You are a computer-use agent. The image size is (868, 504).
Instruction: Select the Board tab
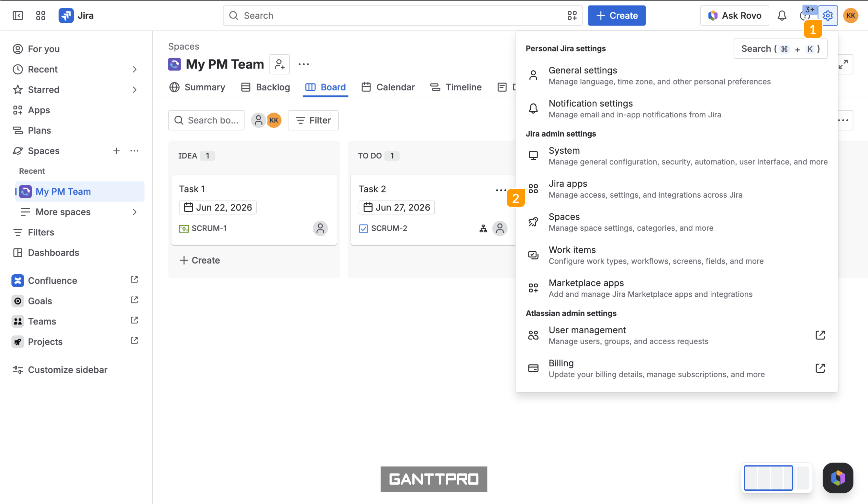click(325, 87)
